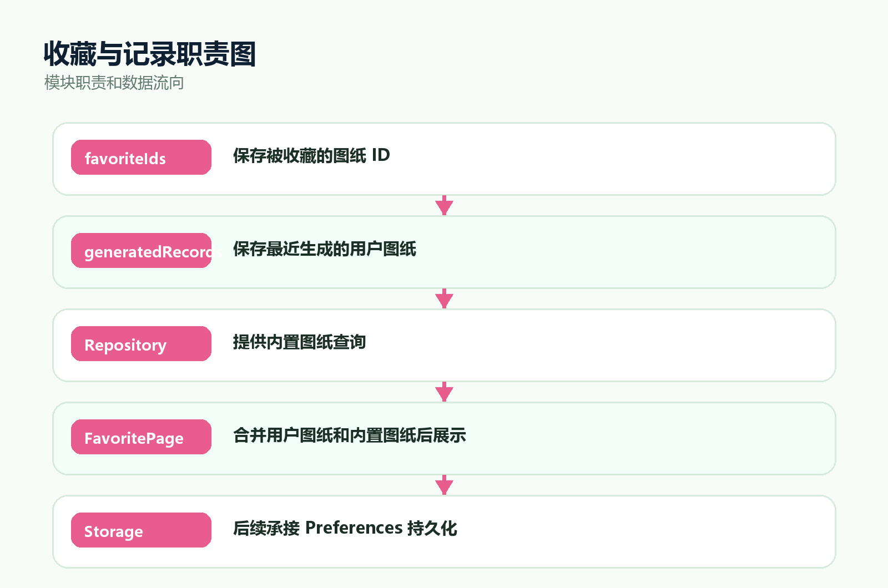The image size is (888, 588).
Task: Click arrow between Repository and FavoritePage rows
Action: pyautogui.click(x=444, y=392)
